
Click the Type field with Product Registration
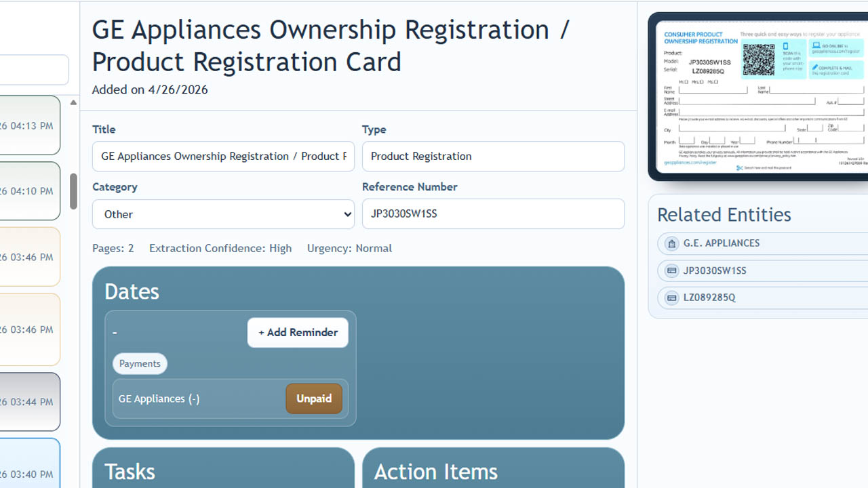493,157
